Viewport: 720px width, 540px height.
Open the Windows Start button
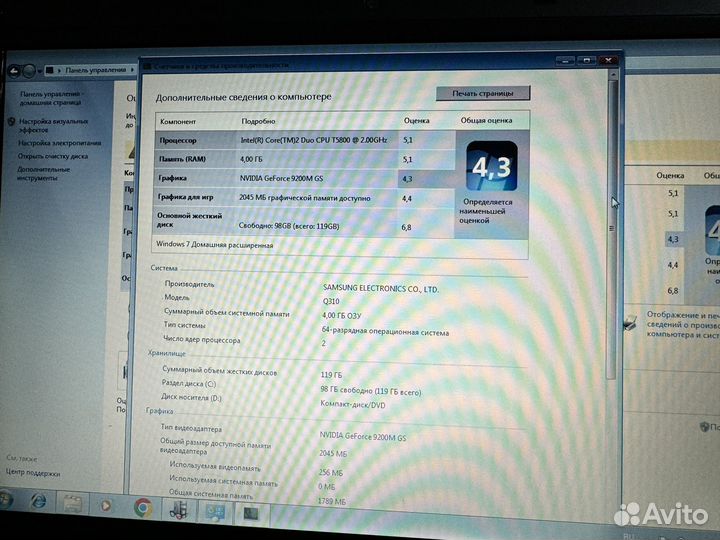tap(6, 500)
